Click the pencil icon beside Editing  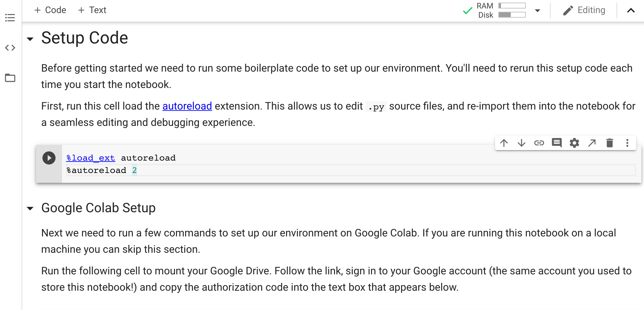coord(568,10)
